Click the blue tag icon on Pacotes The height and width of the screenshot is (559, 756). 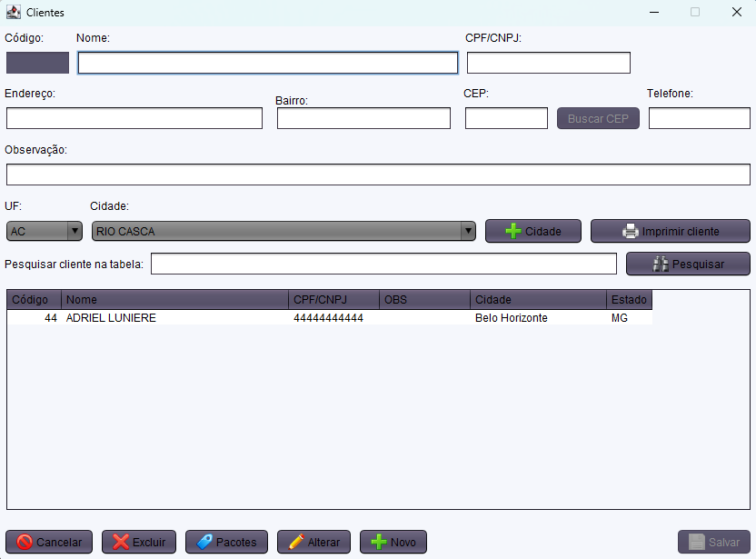click(x=204, y=542)
